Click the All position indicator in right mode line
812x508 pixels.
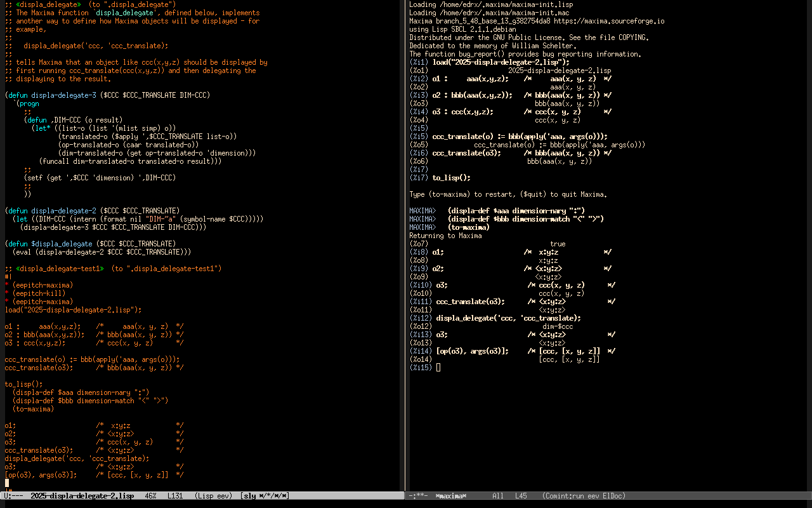[498, 495]
